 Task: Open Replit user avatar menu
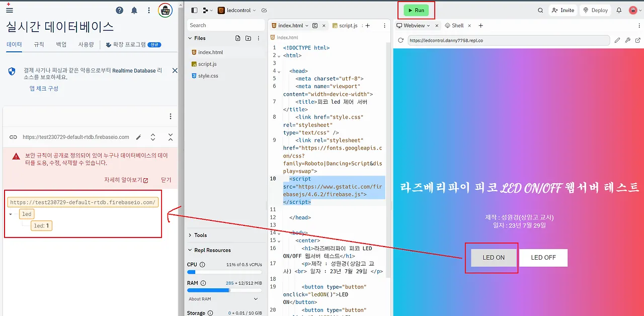634,10
